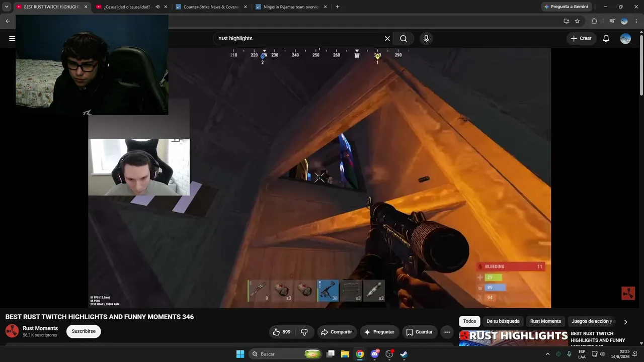
Task: Open a new browser tab
Action: pyautogui.click(x=337, y=7)
